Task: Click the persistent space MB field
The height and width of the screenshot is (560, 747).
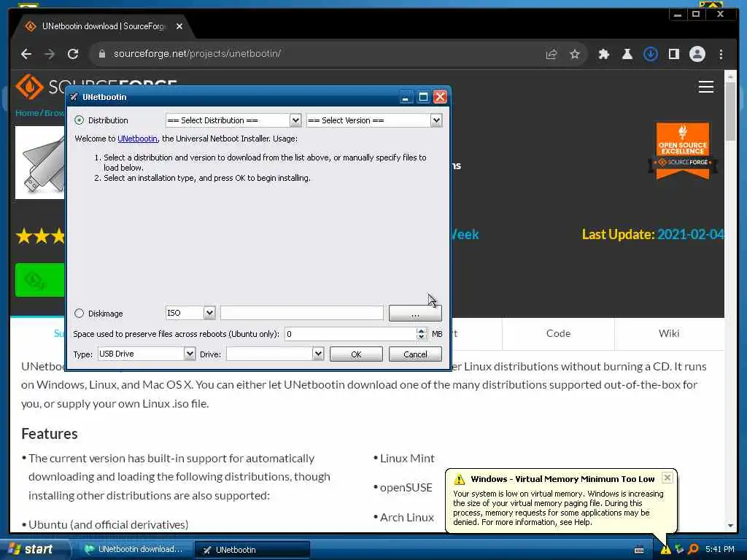Action: point(350,334)
